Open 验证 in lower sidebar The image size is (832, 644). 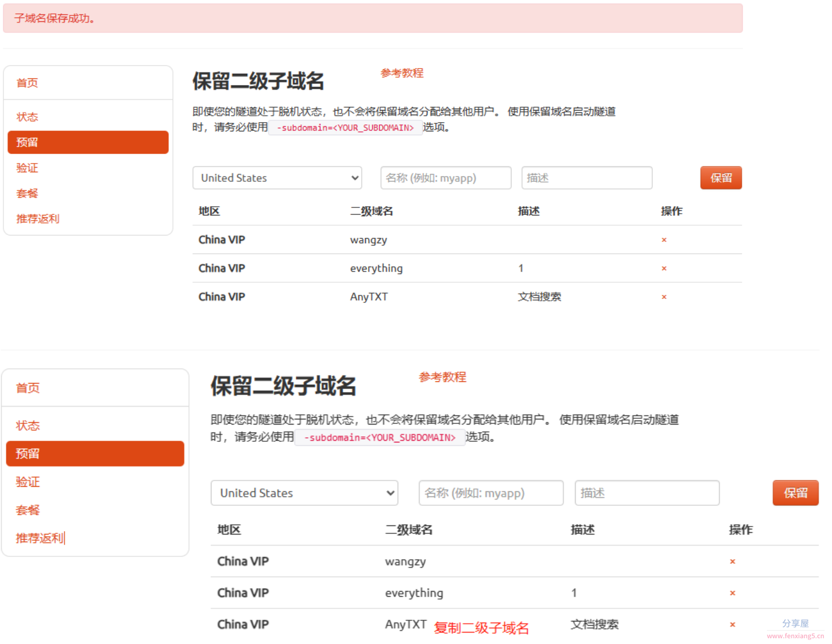[28, 482]
